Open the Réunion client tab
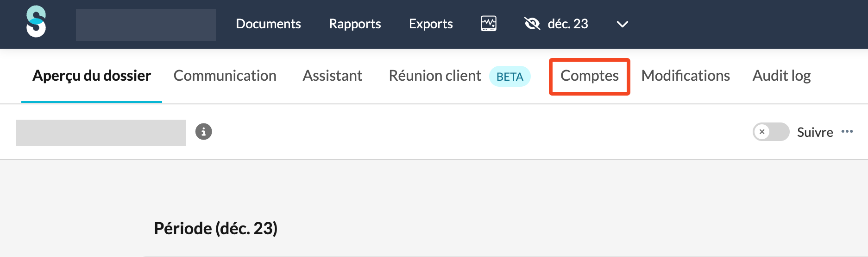This screenshot has height=257, width=868. tap(435, 76)
